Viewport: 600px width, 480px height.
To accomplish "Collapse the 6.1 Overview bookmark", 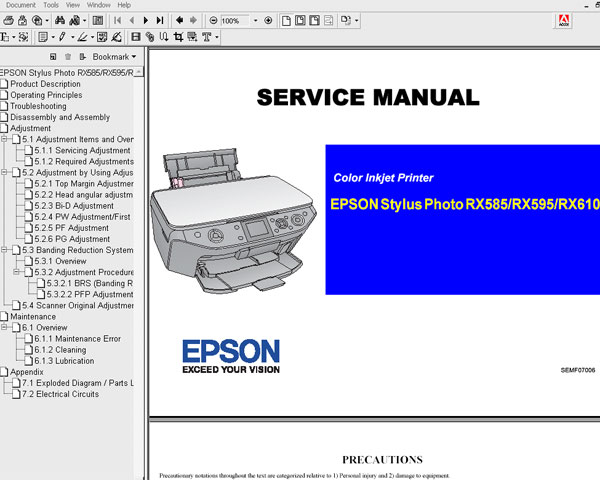I will point(4,327).
